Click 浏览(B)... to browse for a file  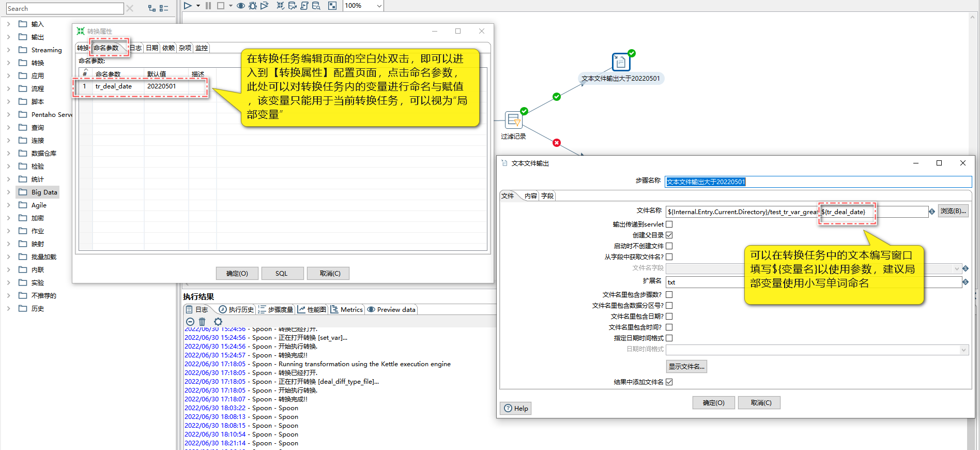point(953,211)
